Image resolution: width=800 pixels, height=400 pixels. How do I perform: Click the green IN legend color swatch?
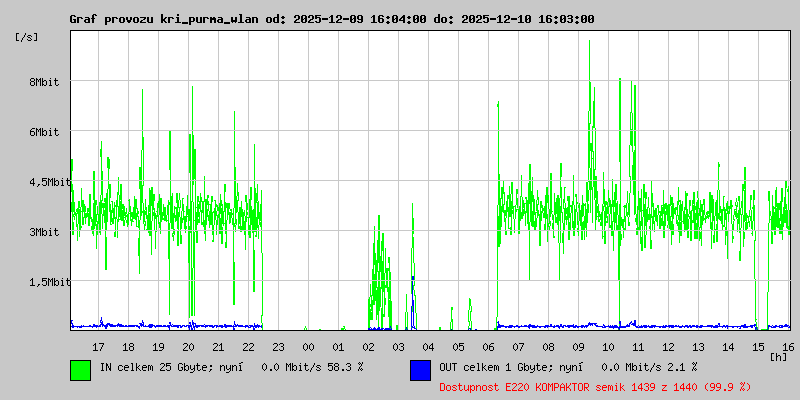tap(81, 370)
